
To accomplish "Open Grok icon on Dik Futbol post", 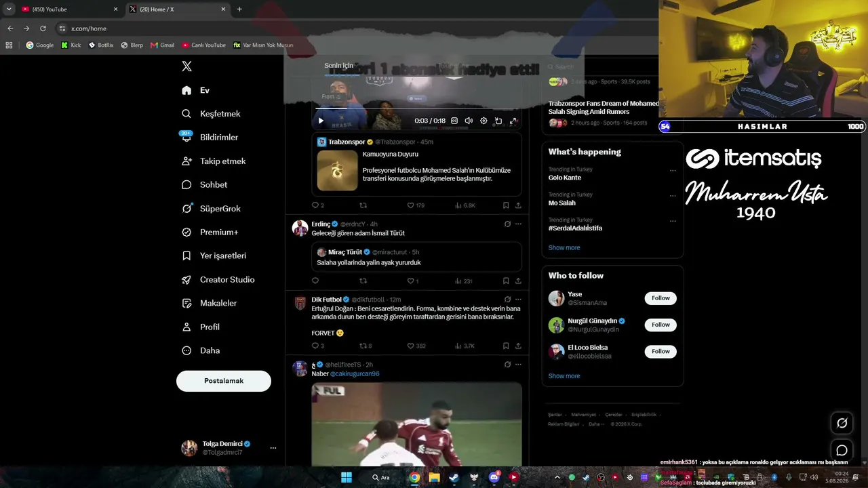I will point(507,300).
